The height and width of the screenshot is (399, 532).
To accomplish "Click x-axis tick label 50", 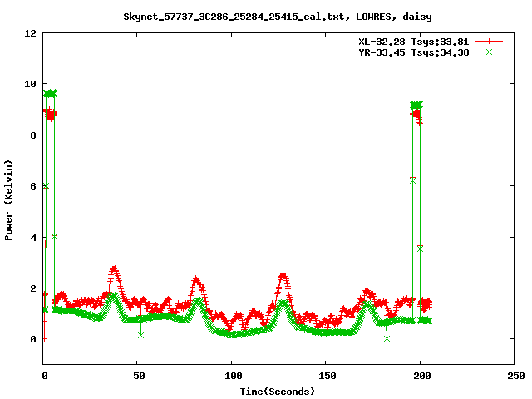I will click(139, 376).
